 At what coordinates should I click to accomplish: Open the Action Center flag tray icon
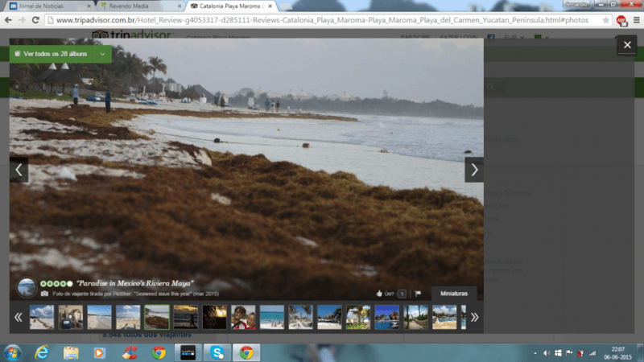[569, 353]
